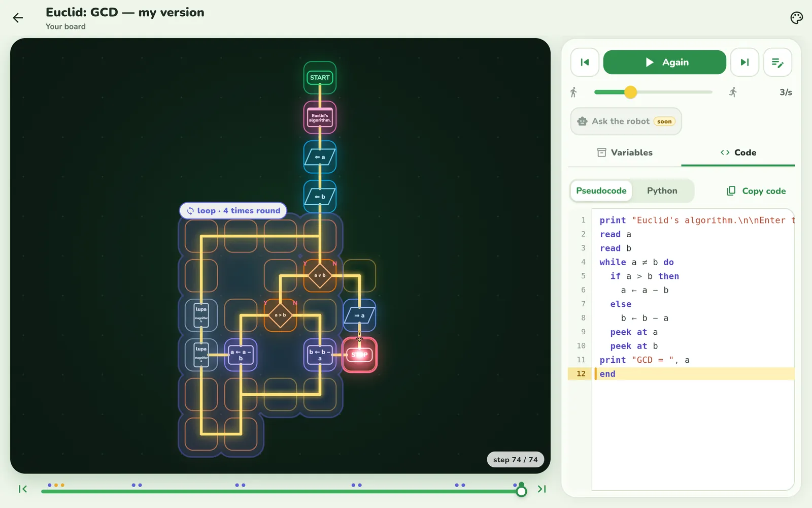812x508 pixels.
Task: Select the upper lupa magnifier node
Action: (x=201, y=315)
